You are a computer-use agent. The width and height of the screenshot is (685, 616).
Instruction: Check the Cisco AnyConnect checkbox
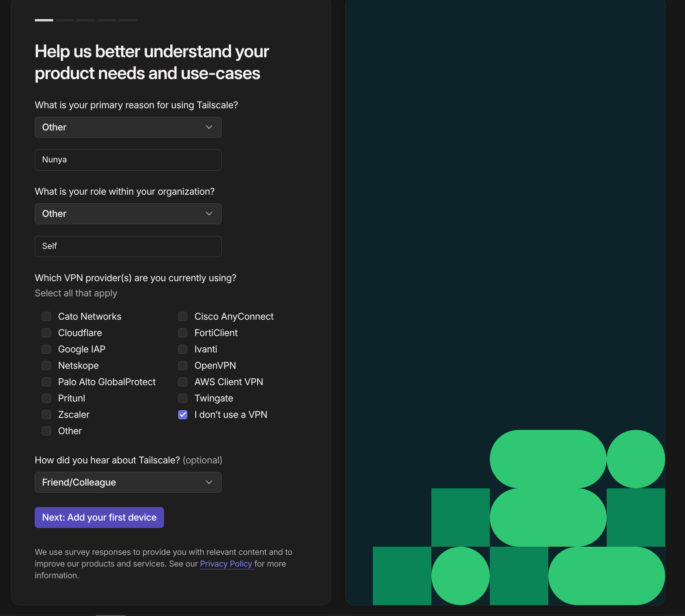coord(183,317)
